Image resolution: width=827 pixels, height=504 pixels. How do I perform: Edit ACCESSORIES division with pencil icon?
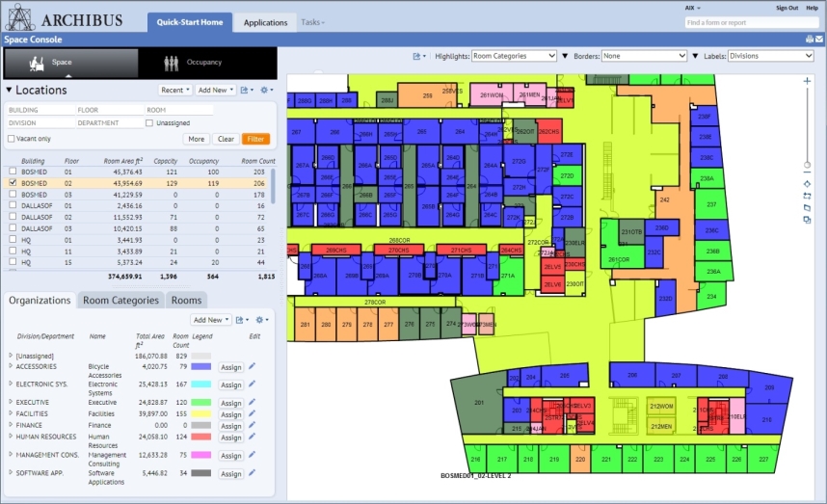point(253,366)
